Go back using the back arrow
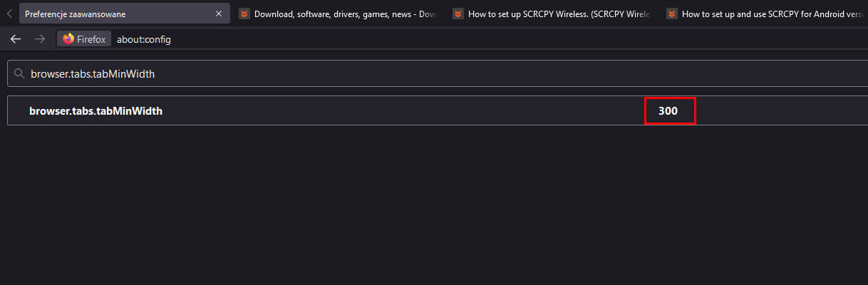Image resolution: width=868 pixels, height=285 pixels. [16, 39]
